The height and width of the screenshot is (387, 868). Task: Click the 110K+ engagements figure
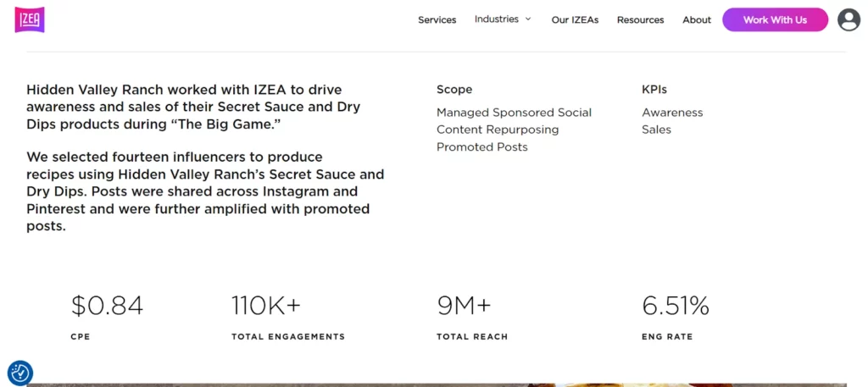tap(265, 306)
